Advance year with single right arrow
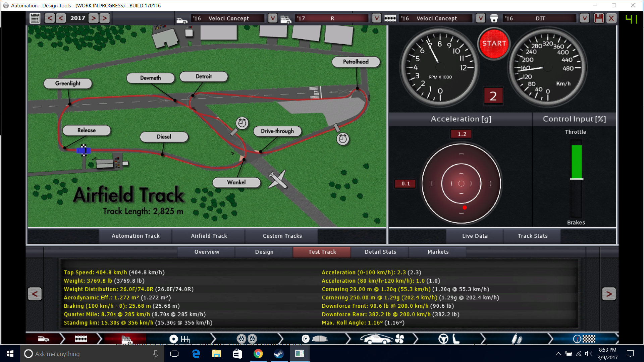 point(94,18)
